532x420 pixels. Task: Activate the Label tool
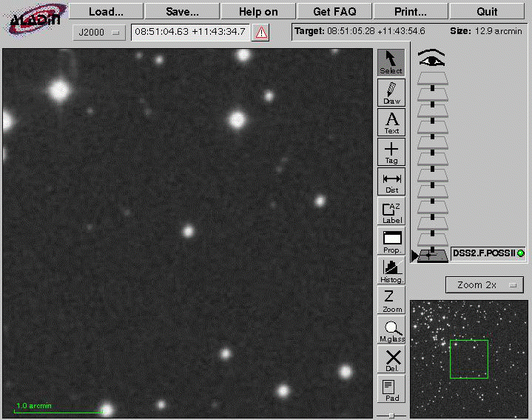pos(391,211)
